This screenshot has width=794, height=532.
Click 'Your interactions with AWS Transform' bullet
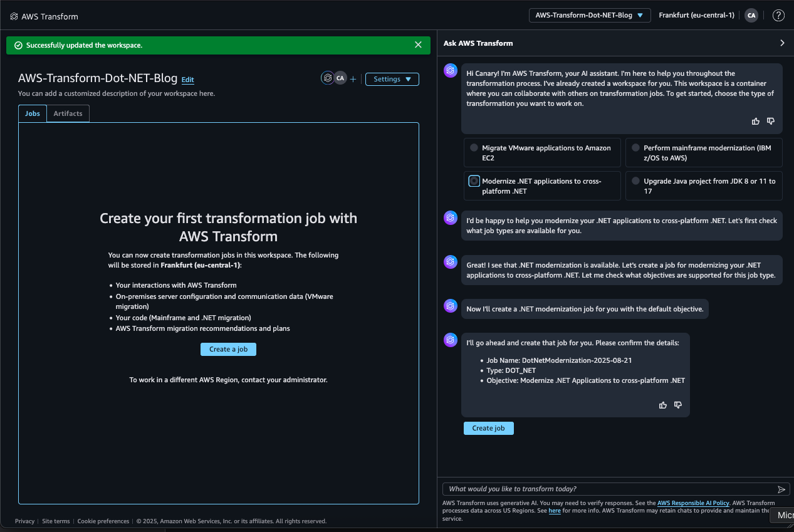[176, 285]
